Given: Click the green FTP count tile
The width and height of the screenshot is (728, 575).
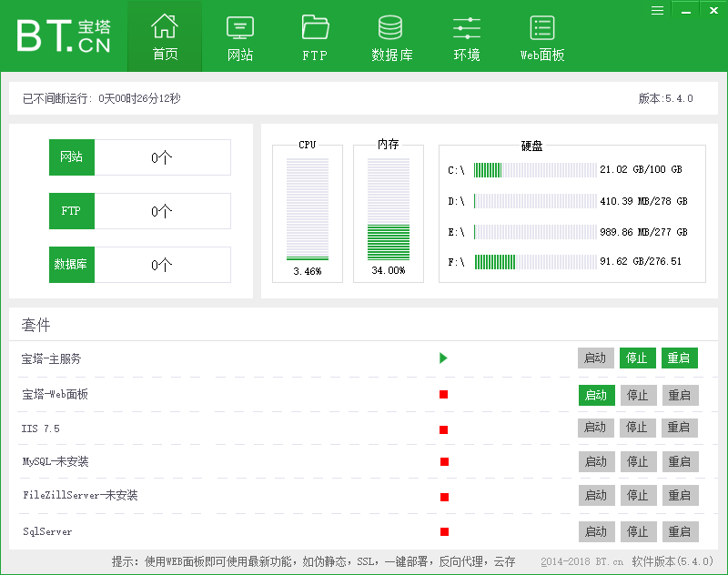Looking at the screenshot, I should point(72,211).
